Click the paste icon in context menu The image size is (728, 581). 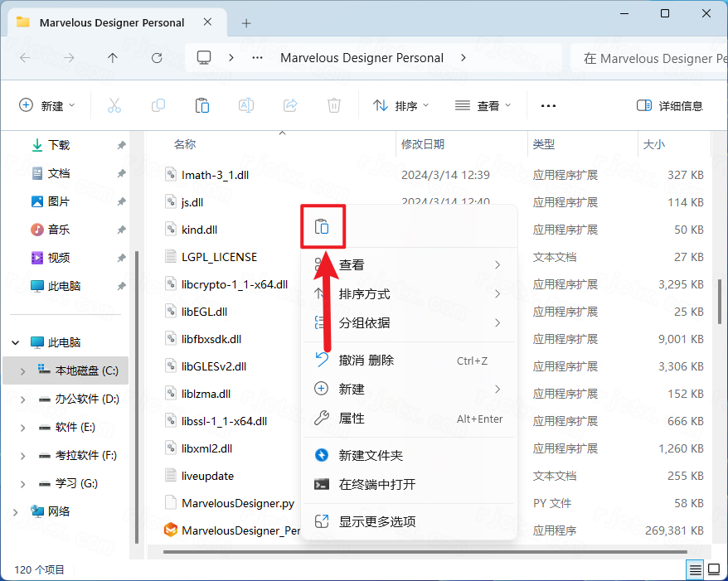[x=322, y=227]
